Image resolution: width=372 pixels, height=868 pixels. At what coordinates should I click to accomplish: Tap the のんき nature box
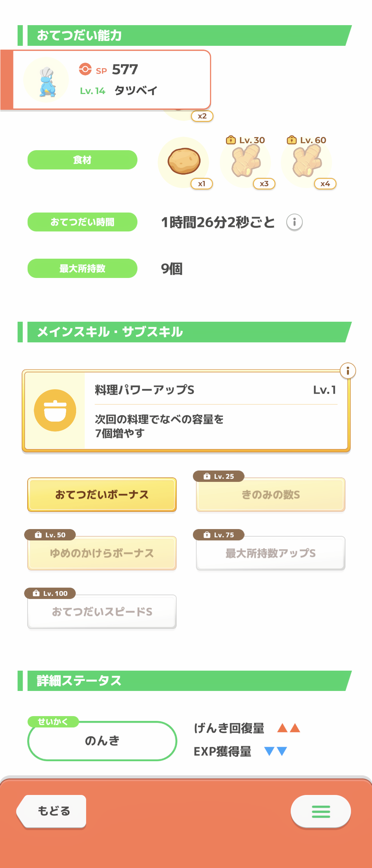(x=102, y=741)
